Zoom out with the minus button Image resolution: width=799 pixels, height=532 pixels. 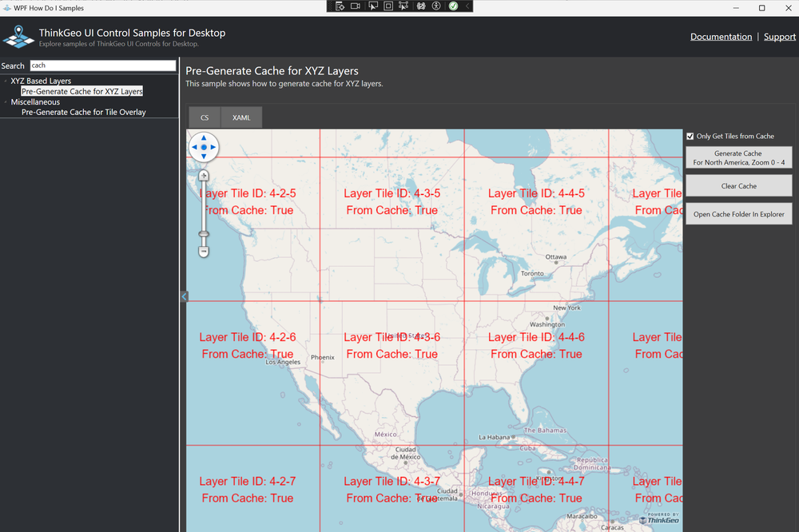(x=203, y=252)
